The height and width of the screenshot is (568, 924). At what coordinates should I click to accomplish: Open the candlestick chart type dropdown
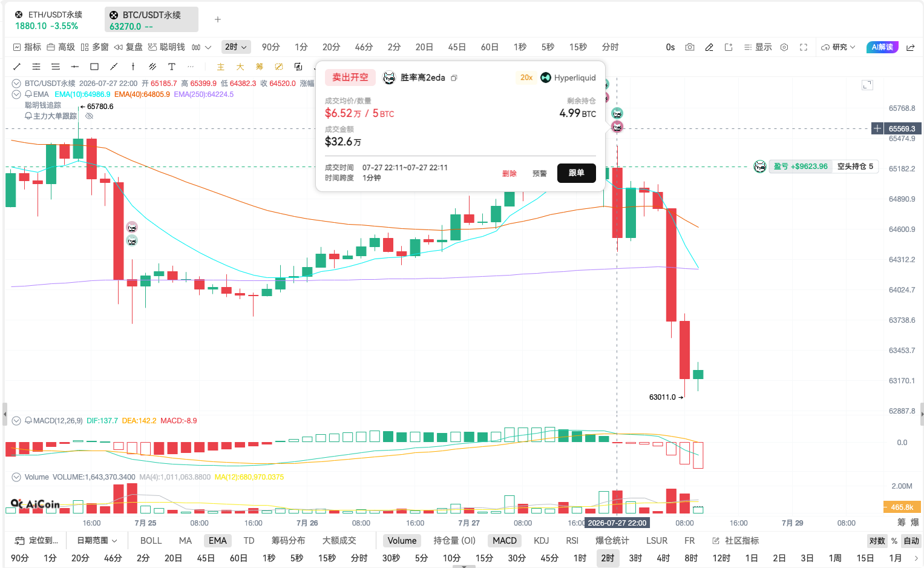(202, 47)
